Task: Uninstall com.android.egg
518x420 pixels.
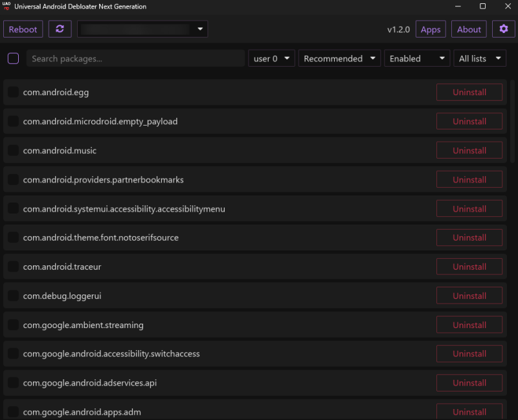Action: tap(469, 92)
